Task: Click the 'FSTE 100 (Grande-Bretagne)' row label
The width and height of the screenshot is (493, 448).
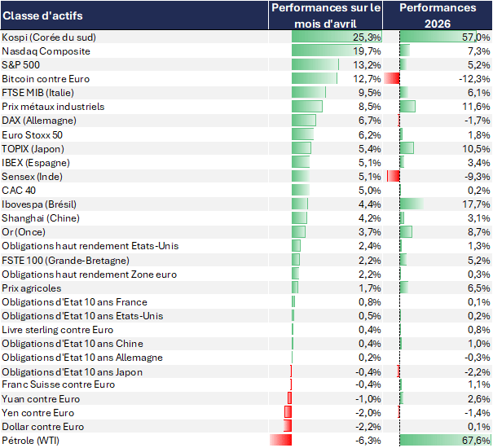Action: click(x=65, y=261)
